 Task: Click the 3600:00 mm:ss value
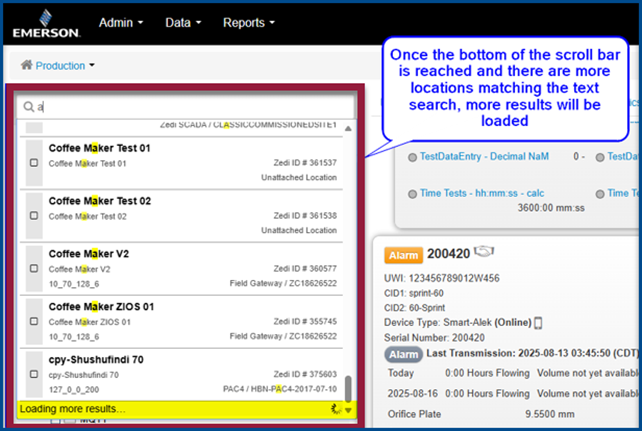tap(551, 208)
